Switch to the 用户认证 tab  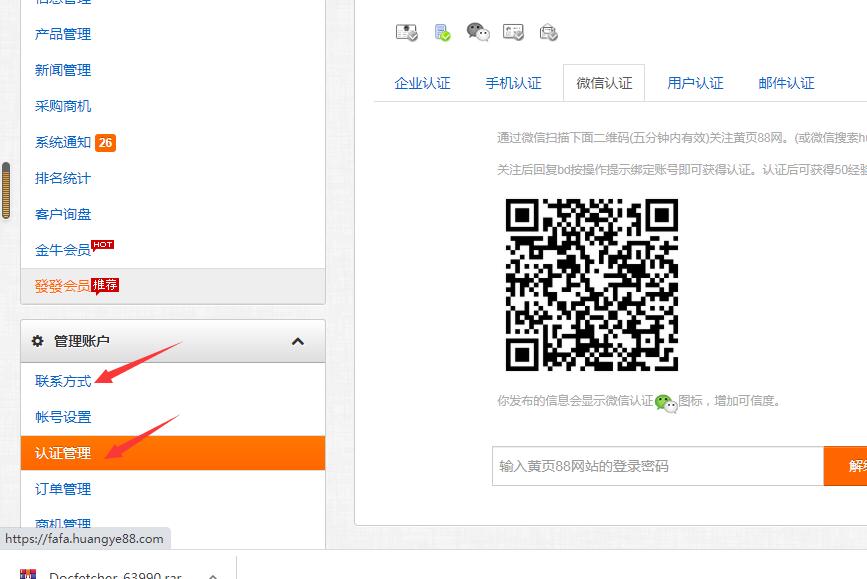(x=695, y=83)
